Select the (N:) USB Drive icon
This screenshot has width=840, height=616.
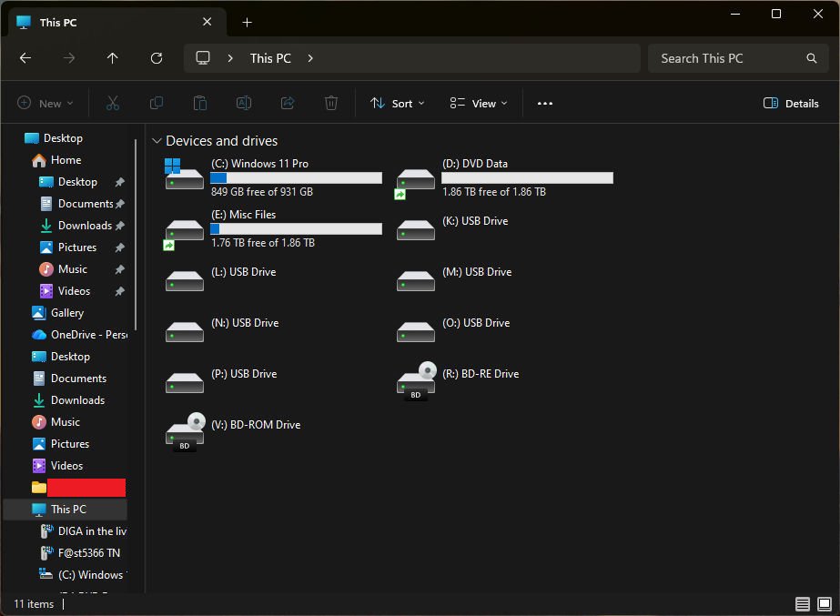[x=185, y=332]
